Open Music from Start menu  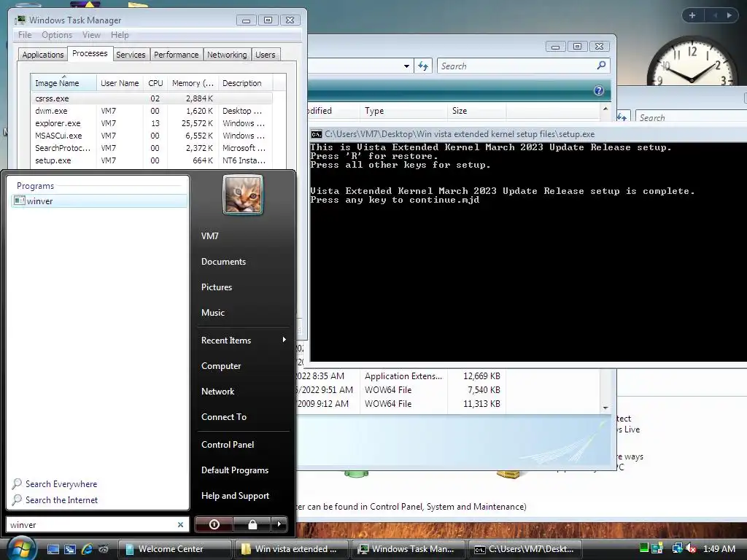click(212, 312)
